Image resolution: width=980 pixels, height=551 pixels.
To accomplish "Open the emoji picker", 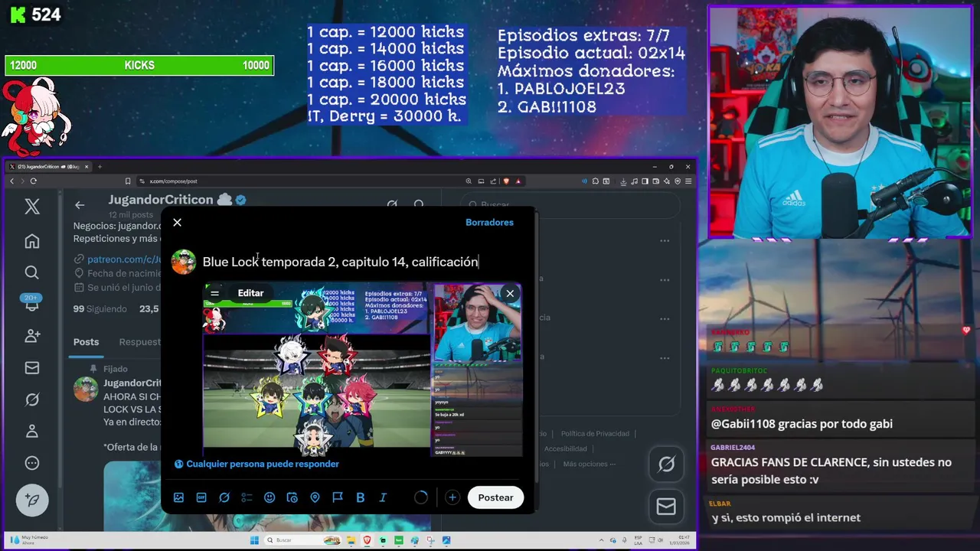I will point(269,497).
